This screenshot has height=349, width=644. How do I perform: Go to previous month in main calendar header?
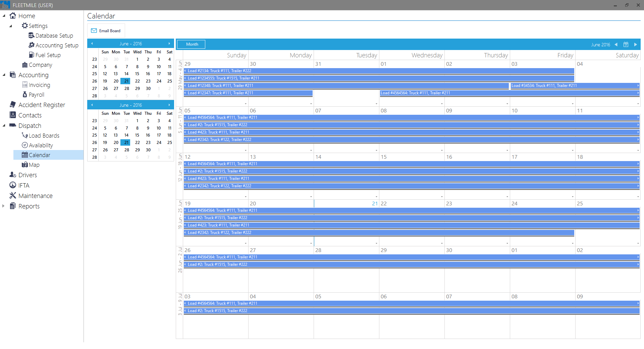(x=616, y=44)
